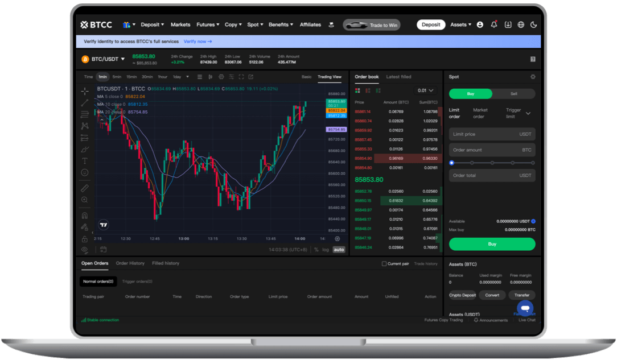Click the download app icon
This screenshot has width=617, height=364.
(508, 25)
